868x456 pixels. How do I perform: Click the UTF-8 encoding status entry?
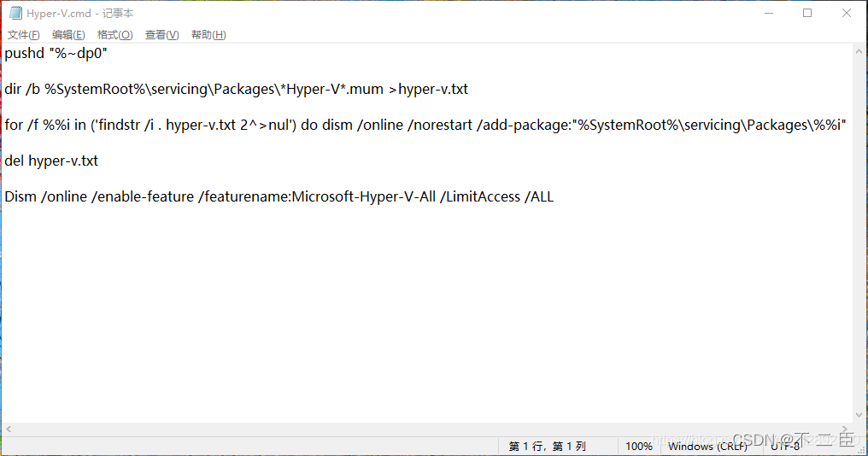coord(785,446)
